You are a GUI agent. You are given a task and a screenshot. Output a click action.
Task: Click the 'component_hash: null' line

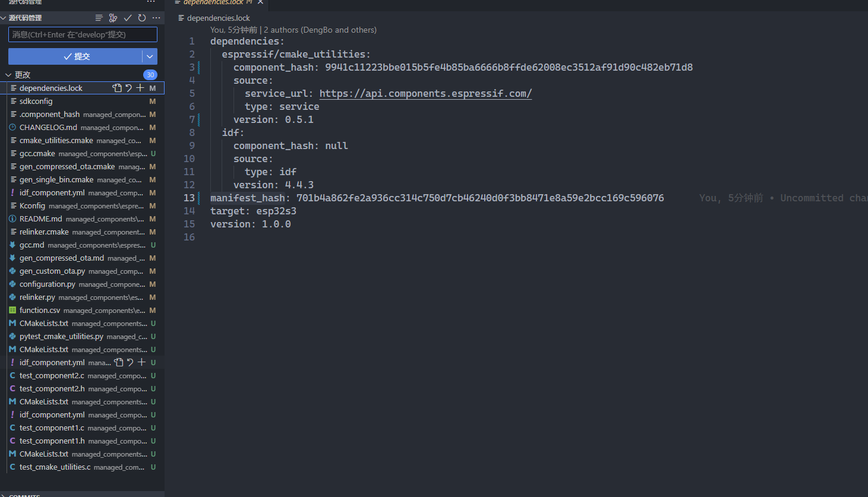coord(291,145)
